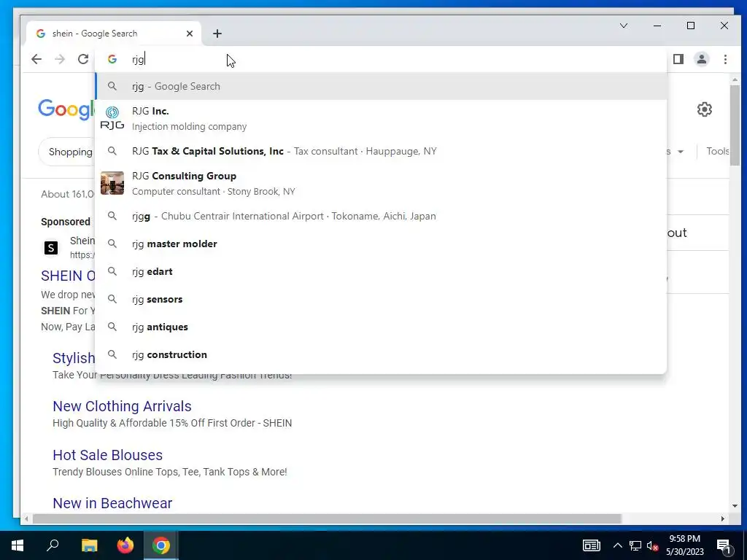Select the 'rjg edart' suggestion
Screen dimensions: 747x560
pyautogui.click(x=381, y=271)
